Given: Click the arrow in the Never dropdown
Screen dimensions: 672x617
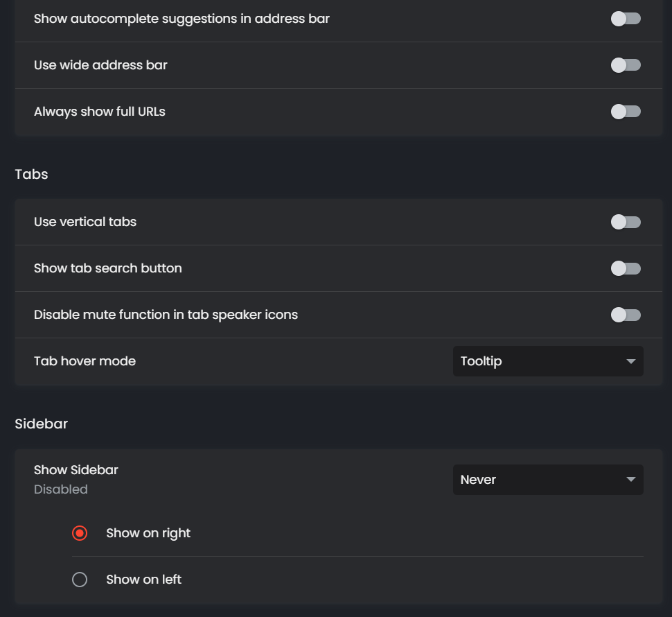Looking at the screenshot, I should (x=630, y=480).
